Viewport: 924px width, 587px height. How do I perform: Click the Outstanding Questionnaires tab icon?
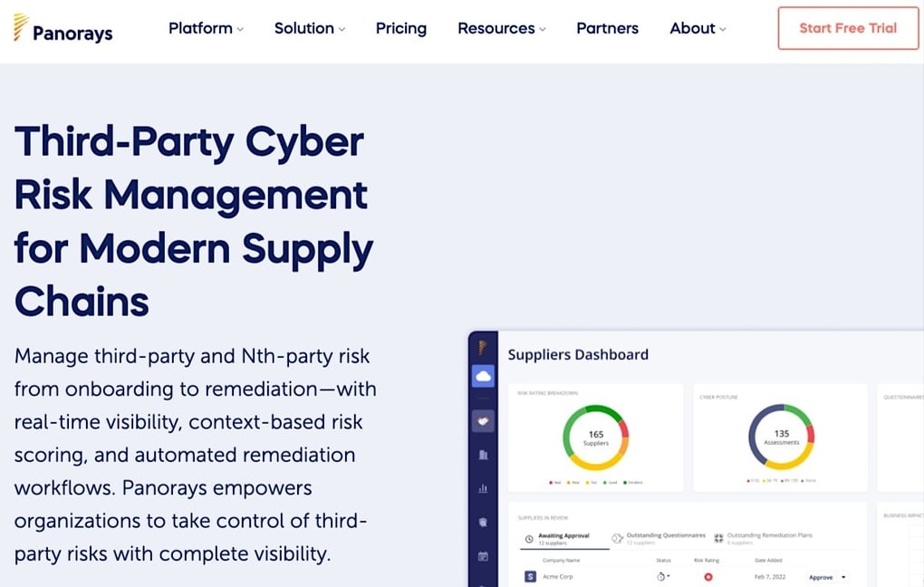617,538
